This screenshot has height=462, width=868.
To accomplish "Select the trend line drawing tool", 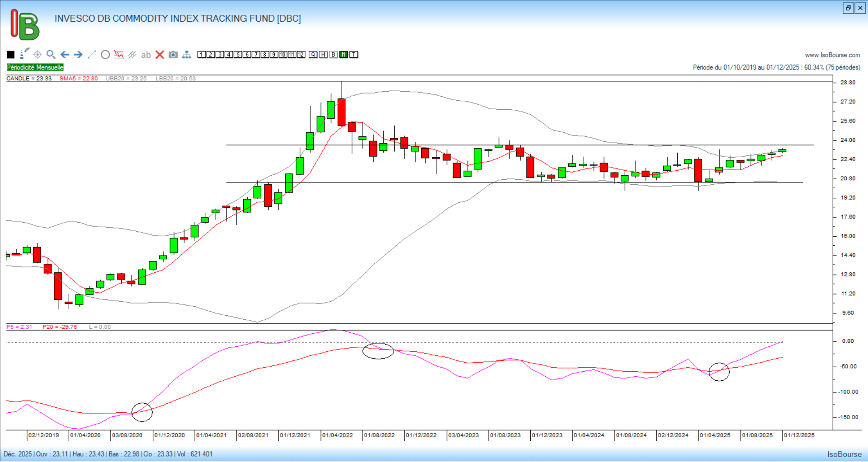I will 92,55.
